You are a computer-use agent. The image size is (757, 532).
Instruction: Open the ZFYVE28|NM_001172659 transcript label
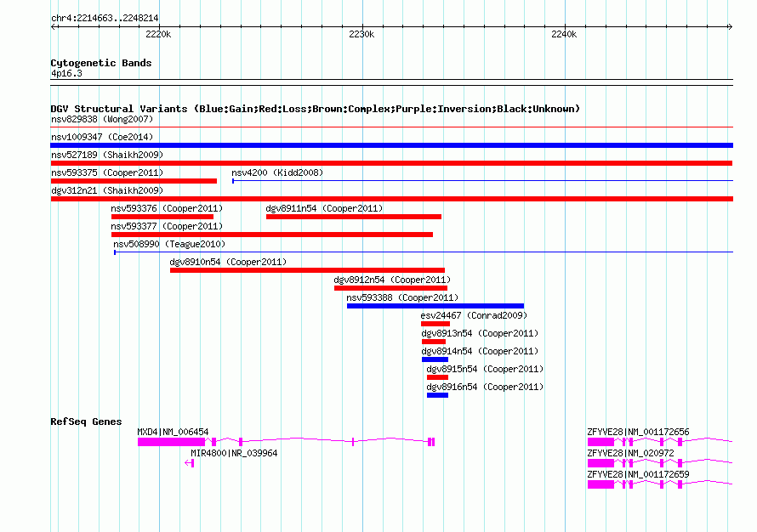pyautogui.click(x=638, y=474)
